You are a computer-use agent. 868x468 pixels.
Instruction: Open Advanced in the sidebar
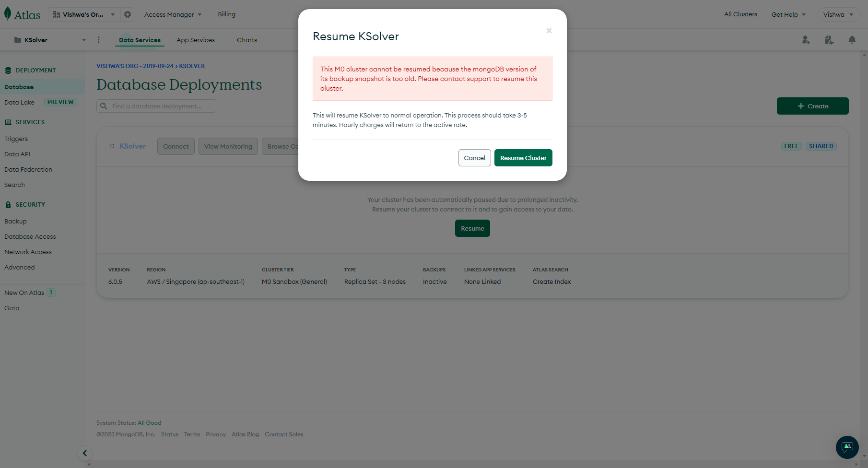pos(20,267)
